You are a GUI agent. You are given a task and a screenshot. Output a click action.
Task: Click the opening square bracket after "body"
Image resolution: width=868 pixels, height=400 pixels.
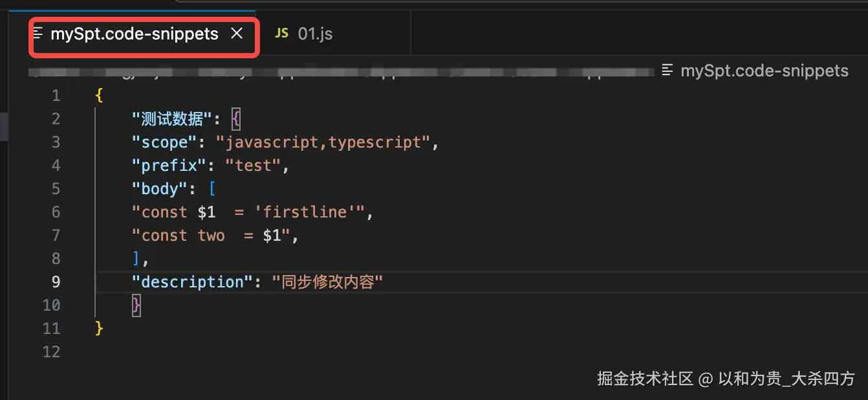(212, 189)
